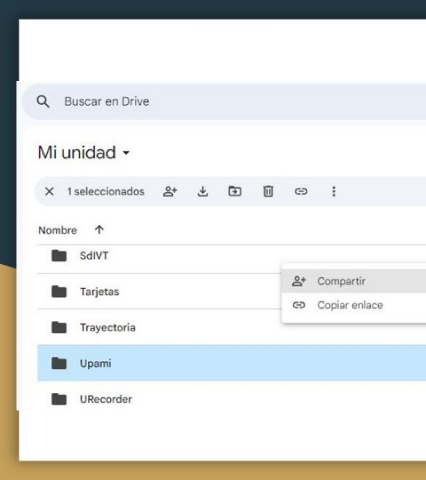This screenshot has height=480, width=426.
Task: Click the share person-plus icon in toolbar
Action: [170, 192]
